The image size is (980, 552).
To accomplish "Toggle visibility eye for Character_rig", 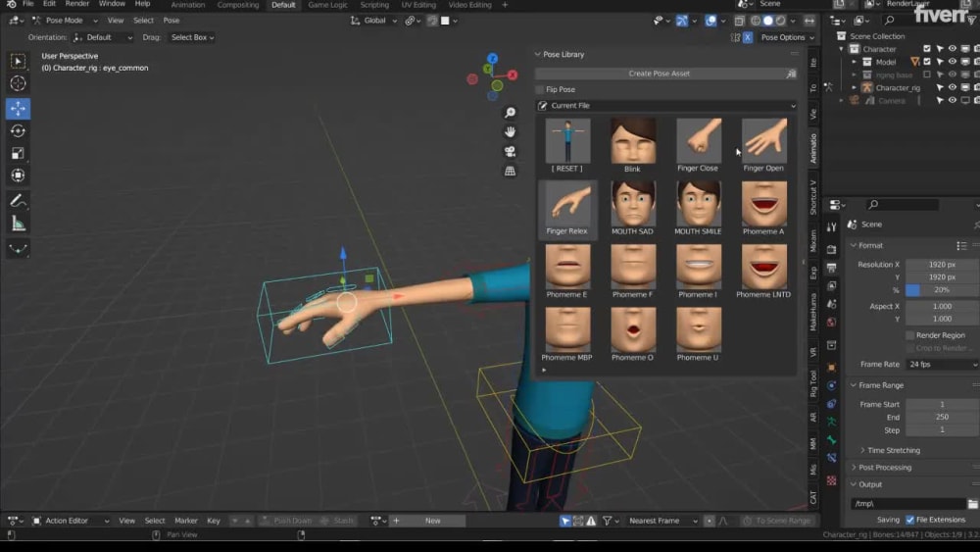I will click(952, 87).
